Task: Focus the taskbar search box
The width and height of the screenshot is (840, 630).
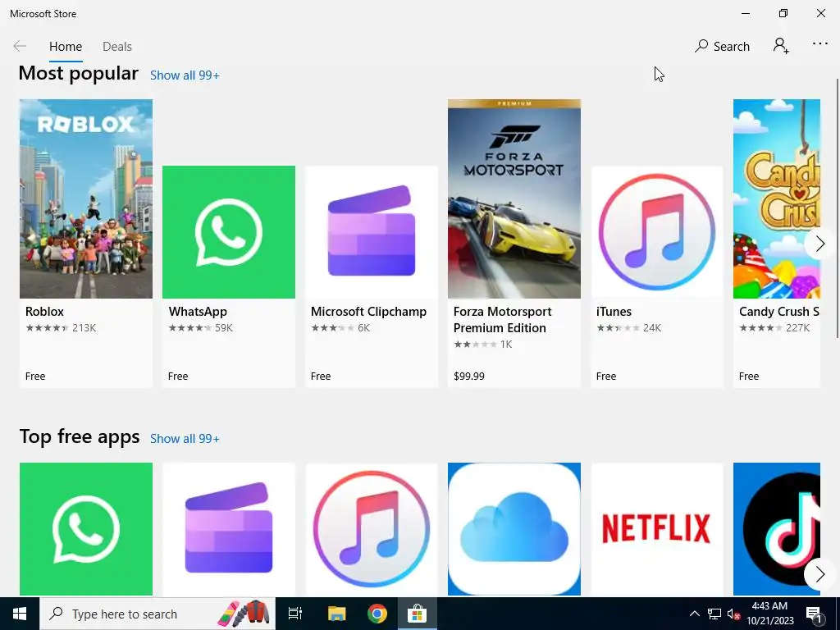Action: (x=157, y=614)
